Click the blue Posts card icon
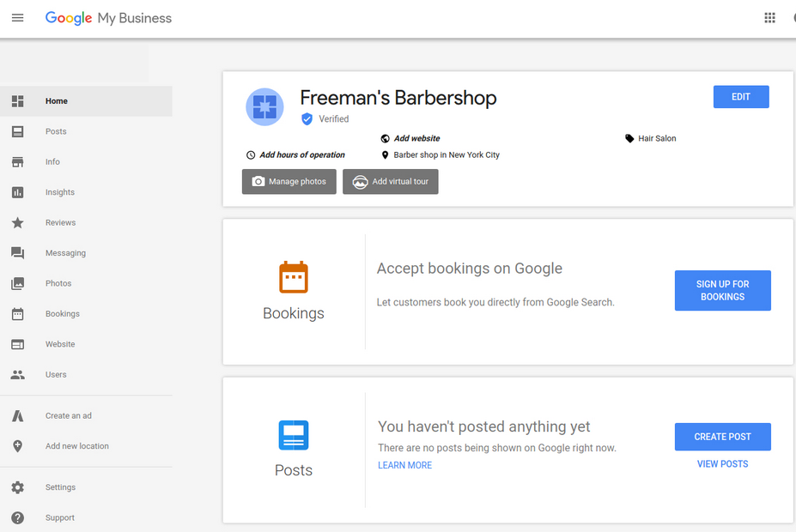 (x=294, y=435)
